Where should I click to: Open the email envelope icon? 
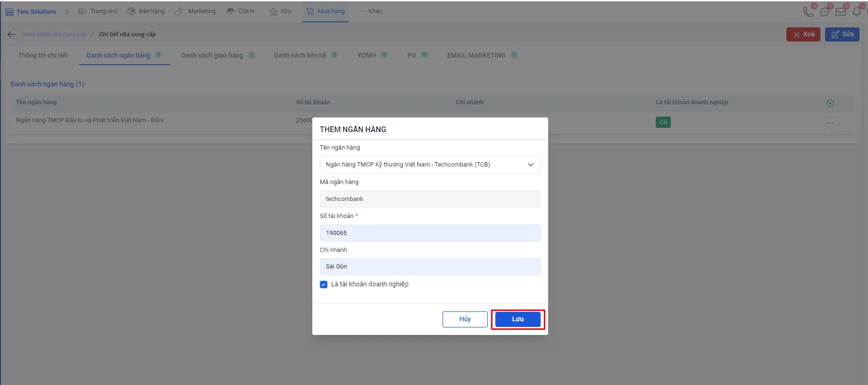click(x=841, y=12)
